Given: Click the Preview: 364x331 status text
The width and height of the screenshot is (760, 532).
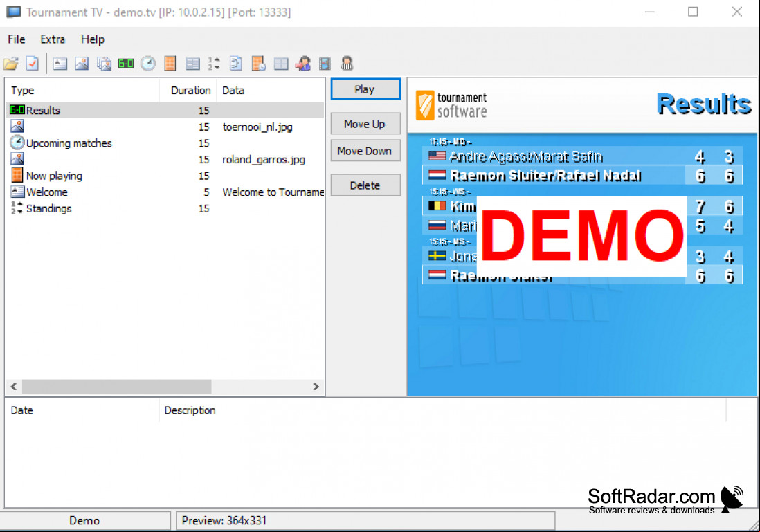Looking at the screenshot, I should tap(224, 520).
